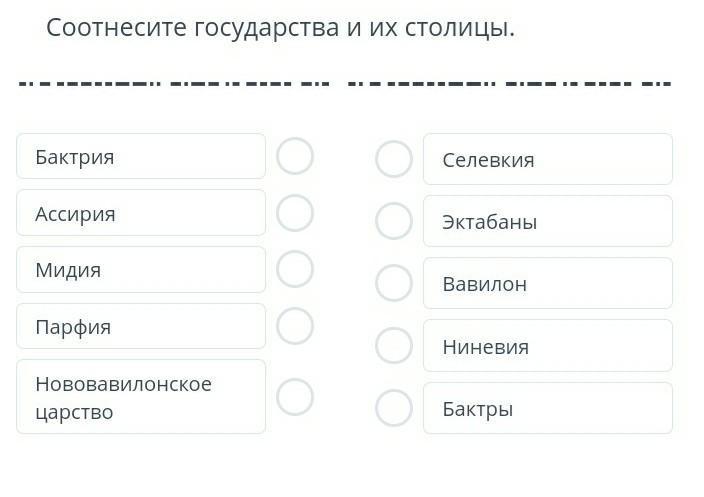
Task: Select the circle beside Бактры
Action: coord(394,408)
